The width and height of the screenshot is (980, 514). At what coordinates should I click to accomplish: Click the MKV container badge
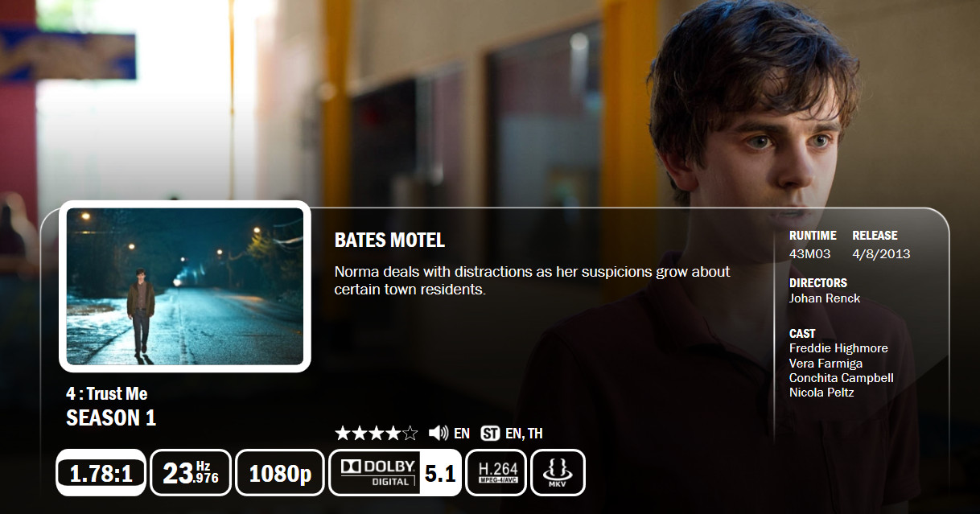coord(558,473)
